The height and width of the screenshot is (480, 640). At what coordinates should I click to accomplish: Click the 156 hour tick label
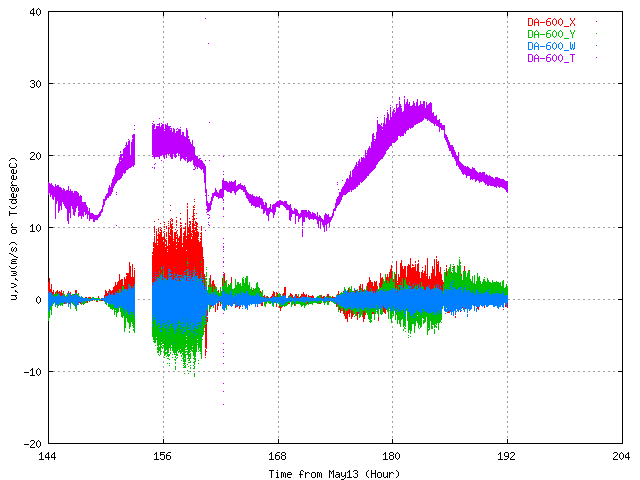pos(162,455)
